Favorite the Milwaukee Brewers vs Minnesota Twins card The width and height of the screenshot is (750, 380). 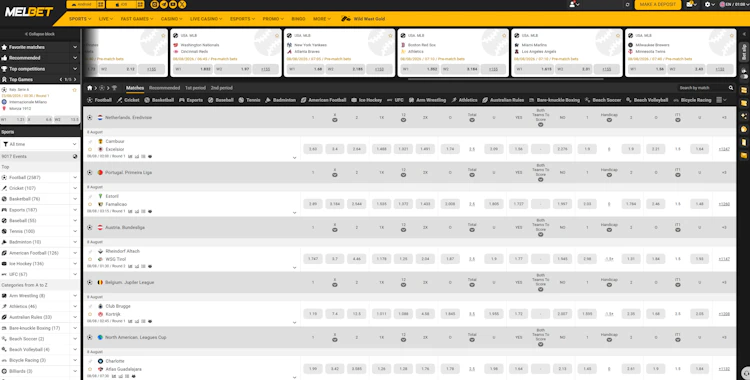tap(732, 35)
